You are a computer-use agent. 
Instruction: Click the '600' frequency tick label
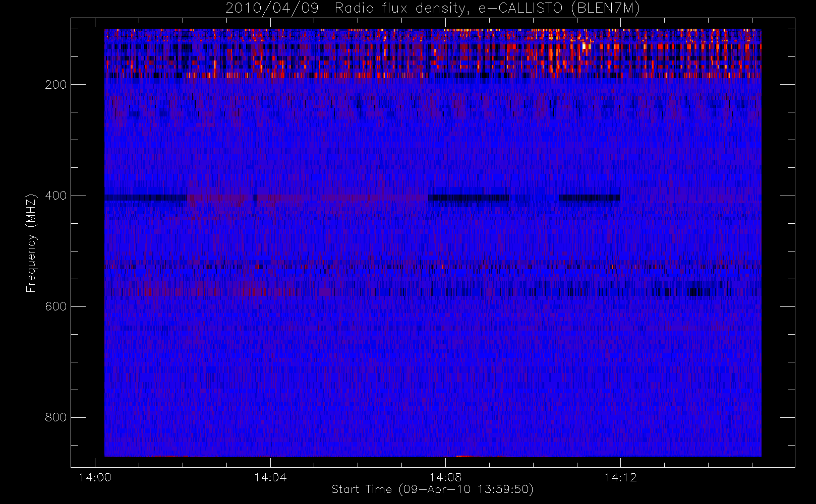(55, 306)
